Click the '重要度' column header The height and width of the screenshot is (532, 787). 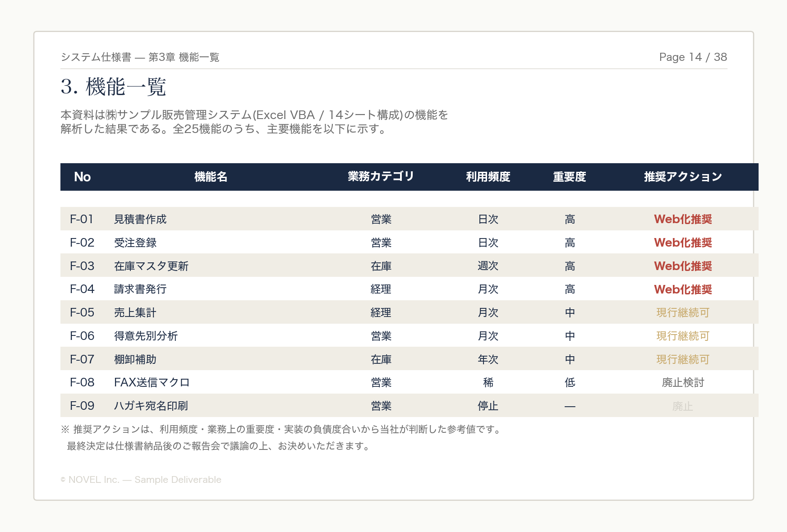coord(570,177)
